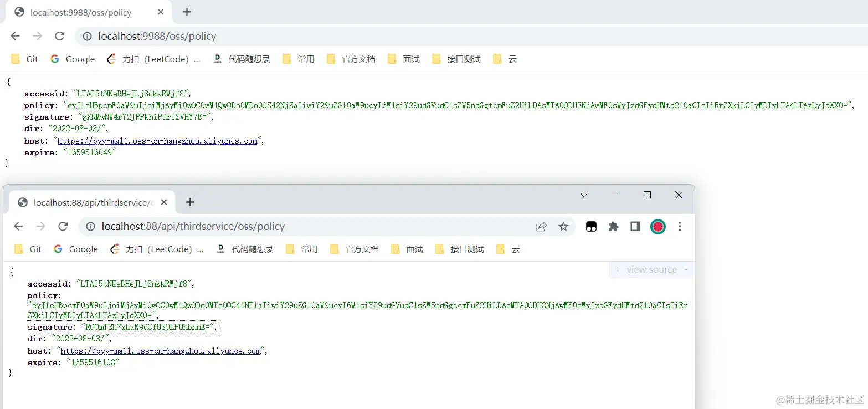Open 常用 bookmark folder in front window
This screenshot has width=868, height=409.
(302, 249)
